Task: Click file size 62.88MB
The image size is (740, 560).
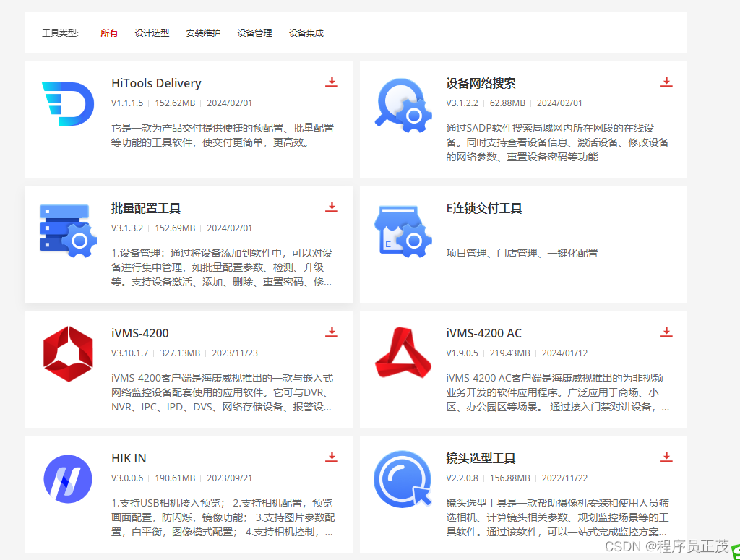Action: (x=507, y=103)
